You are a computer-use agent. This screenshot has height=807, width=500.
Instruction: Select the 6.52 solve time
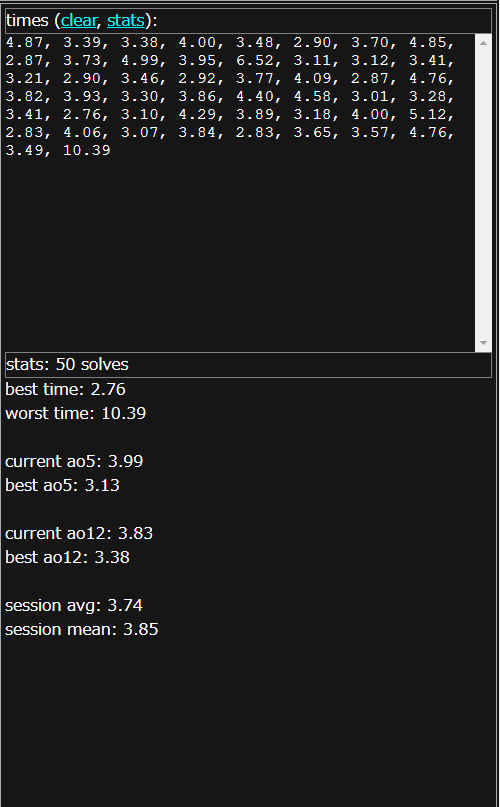(x=255, y=61)
